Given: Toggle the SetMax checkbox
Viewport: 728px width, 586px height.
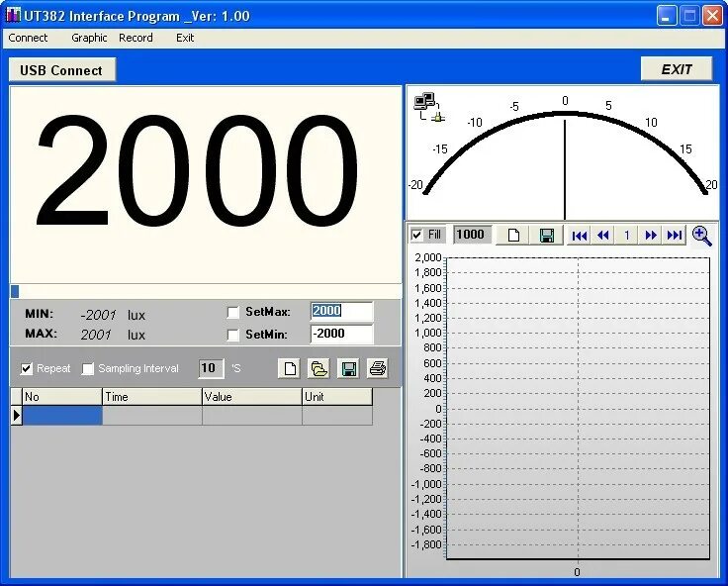Looking at the screenshot, I should pos(232,312).
